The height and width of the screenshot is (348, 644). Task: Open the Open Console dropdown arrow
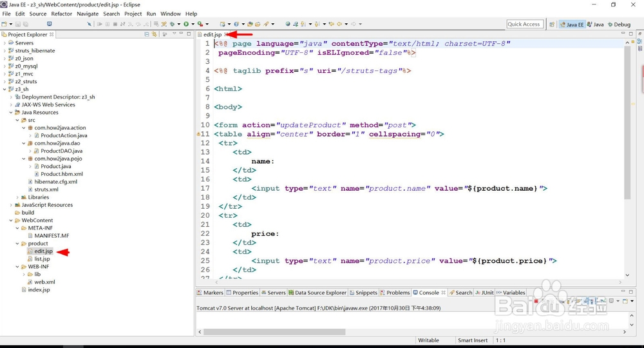click(632, 301)
